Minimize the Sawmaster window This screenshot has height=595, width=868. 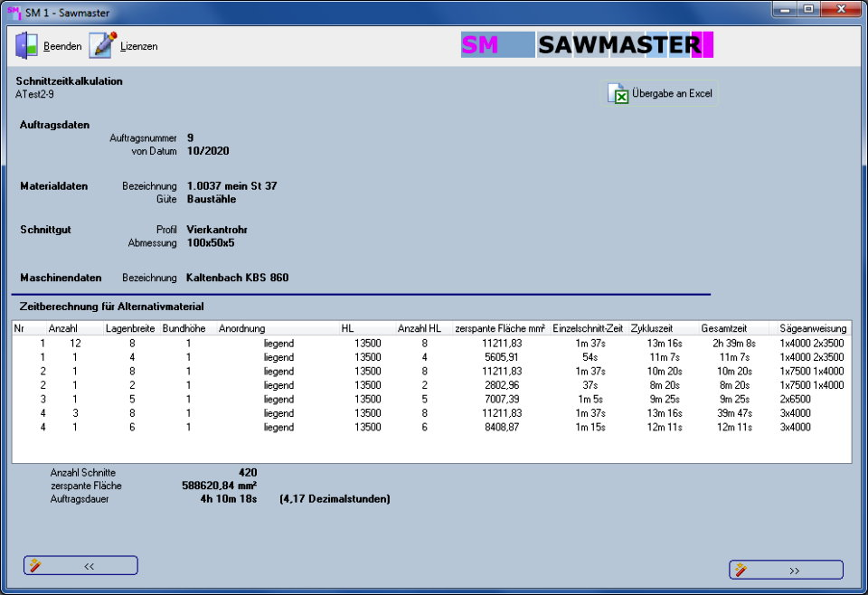point(785,9)
